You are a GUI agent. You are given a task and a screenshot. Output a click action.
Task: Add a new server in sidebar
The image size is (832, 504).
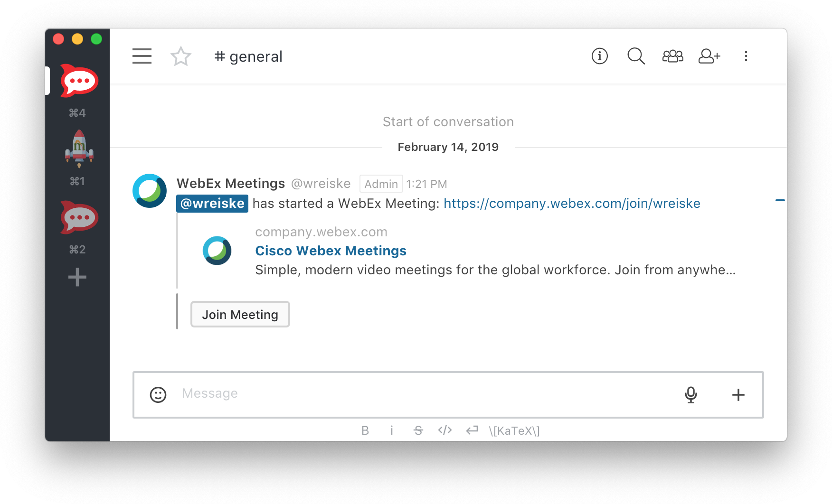tap(77, 277)
